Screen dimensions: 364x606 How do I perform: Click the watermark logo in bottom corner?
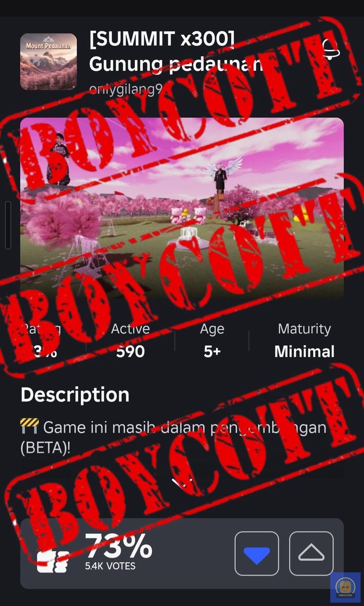tap(345, 588)
